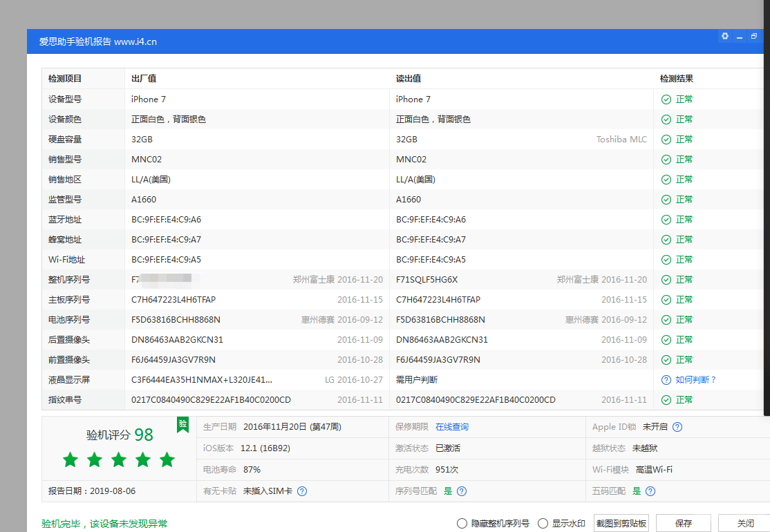The width and height of the screenshot is (770, 532).
Task: Click 需用户判断 text
Action: pos(416,380)
